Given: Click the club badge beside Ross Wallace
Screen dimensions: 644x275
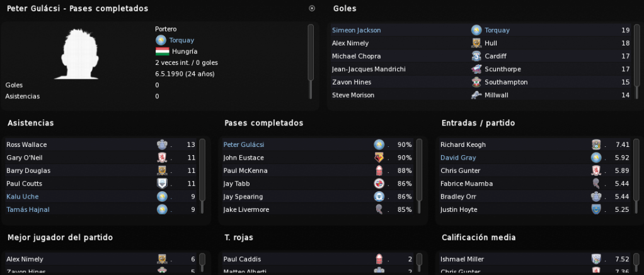Looking at the screenshot, I should [162, 144].
